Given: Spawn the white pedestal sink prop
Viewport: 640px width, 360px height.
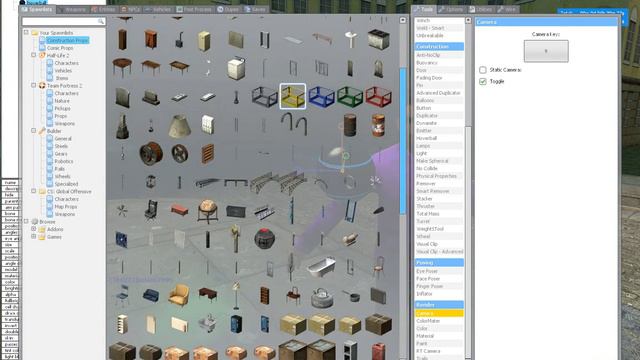Looking at the screenshot, I should coord(350,40).
